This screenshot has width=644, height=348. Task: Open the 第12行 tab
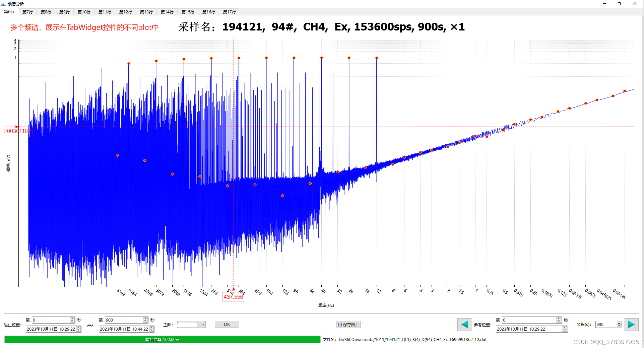(125, 12)
